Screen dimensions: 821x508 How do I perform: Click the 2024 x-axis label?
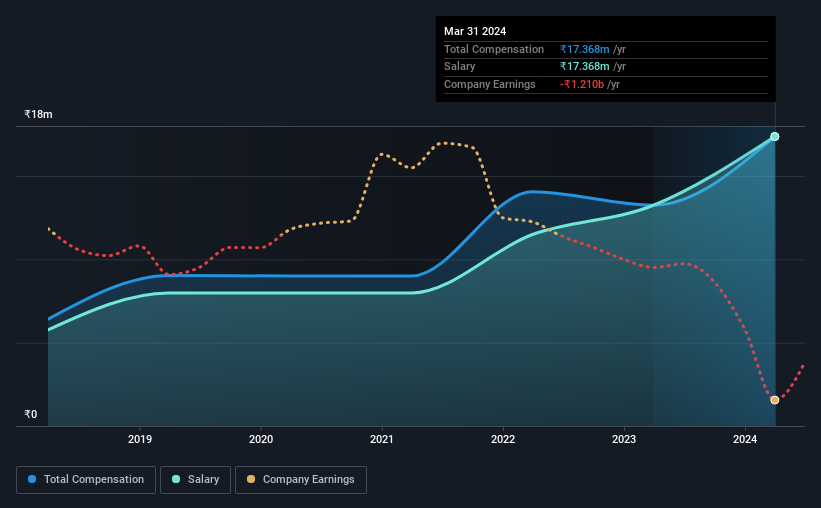[745, 439]
